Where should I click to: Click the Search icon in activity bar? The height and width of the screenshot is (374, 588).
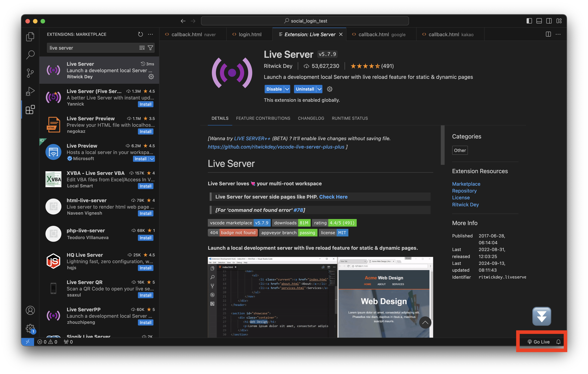coord(30,55)
